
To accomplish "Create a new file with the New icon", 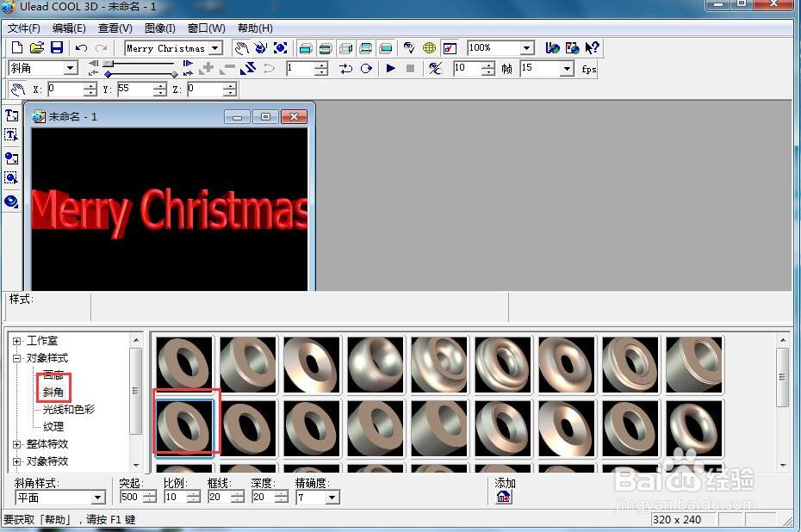I will 17,48.
